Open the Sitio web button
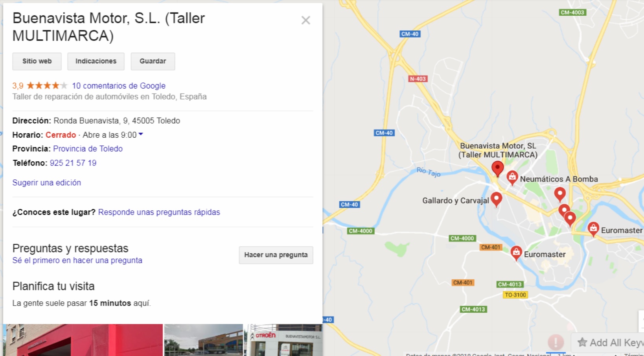 coord(37,61)
